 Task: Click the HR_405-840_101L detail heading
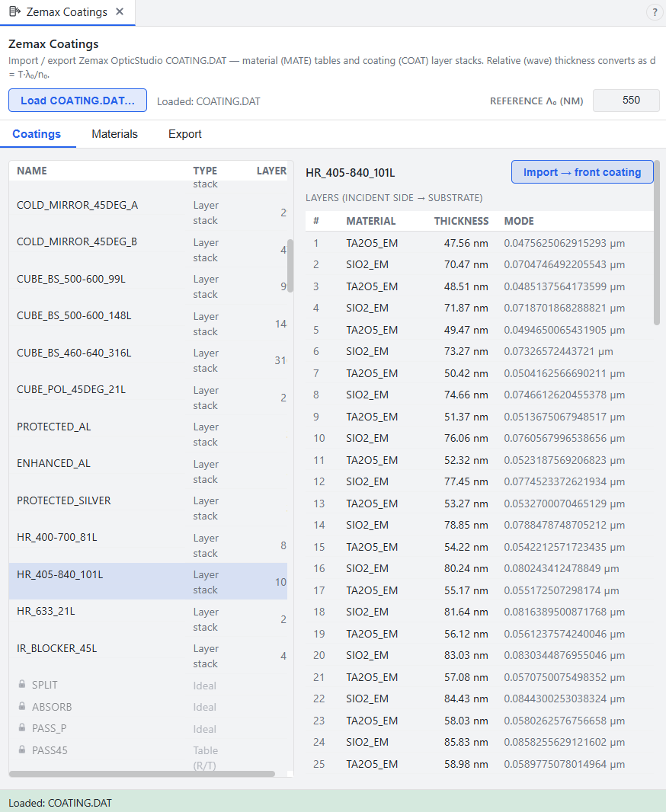point(350,173)
